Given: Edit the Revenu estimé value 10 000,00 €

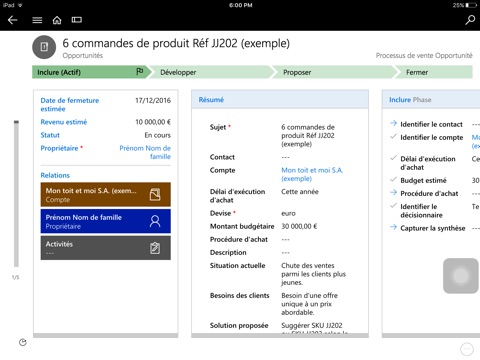Looking at the screenshot, I should click(153, 122).
